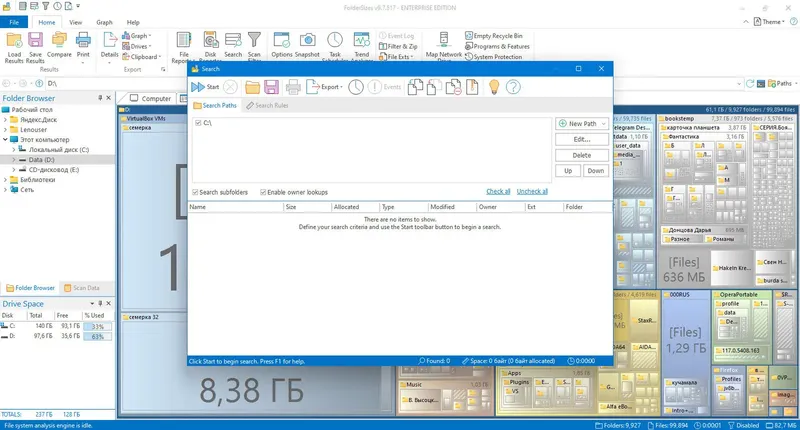Open Programs & Features

coord(497,46)
